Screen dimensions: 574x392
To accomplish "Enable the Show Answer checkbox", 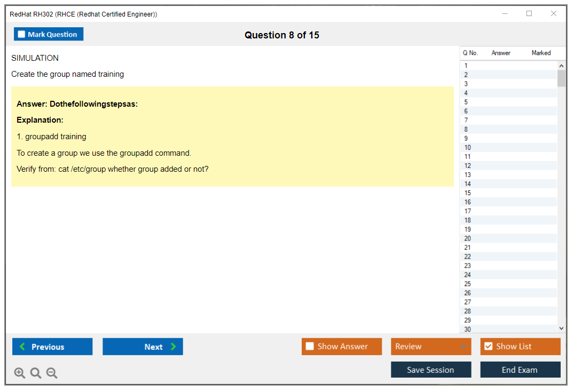I will 310,347.
